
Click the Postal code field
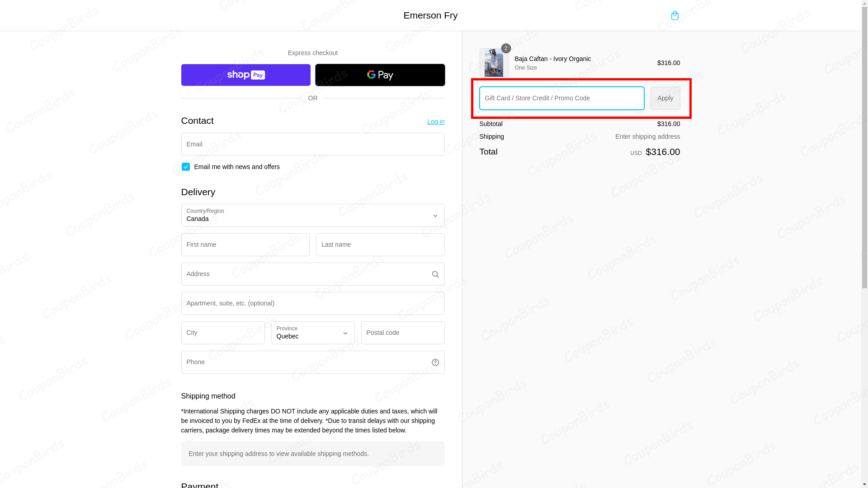(403, 333)
